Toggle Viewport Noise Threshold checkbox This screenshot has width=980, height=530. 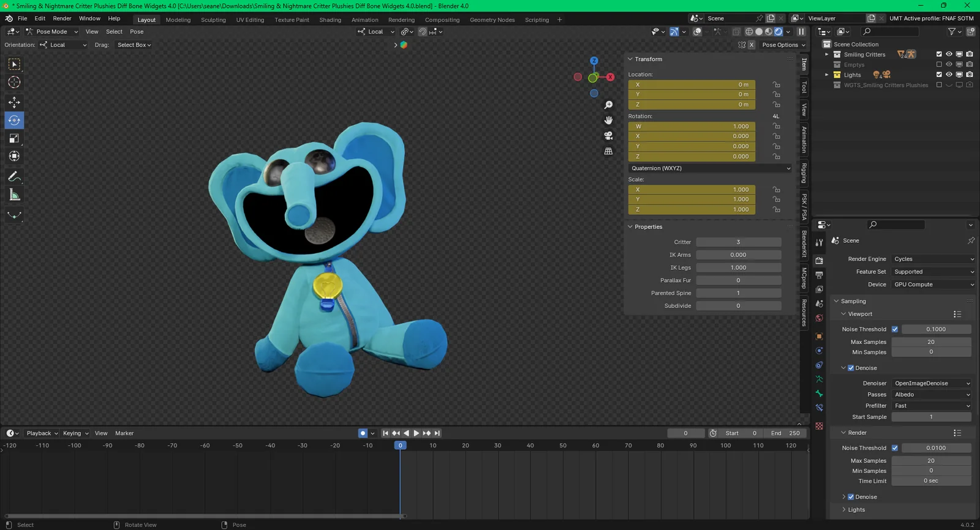pos(895,329)
